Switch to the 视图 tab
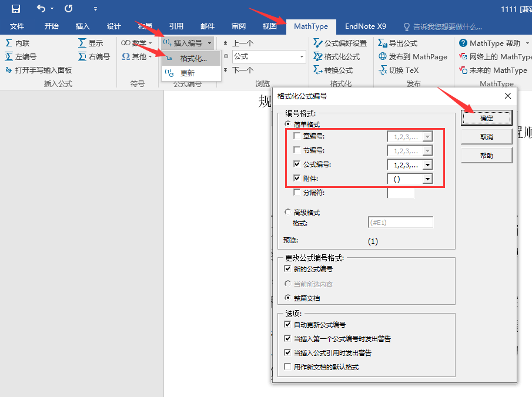532x397 pixels. pyautogui.click(x=270, y=26)
